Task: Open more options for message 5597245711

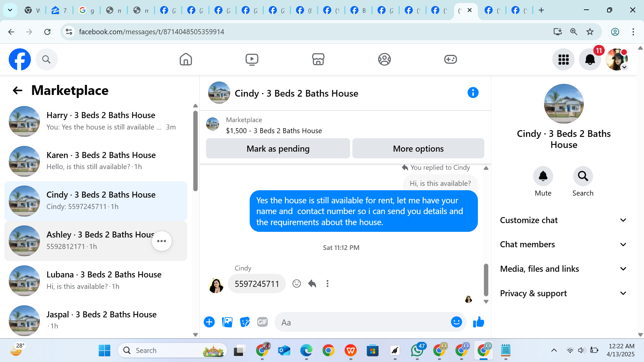Action: [328, 284]
